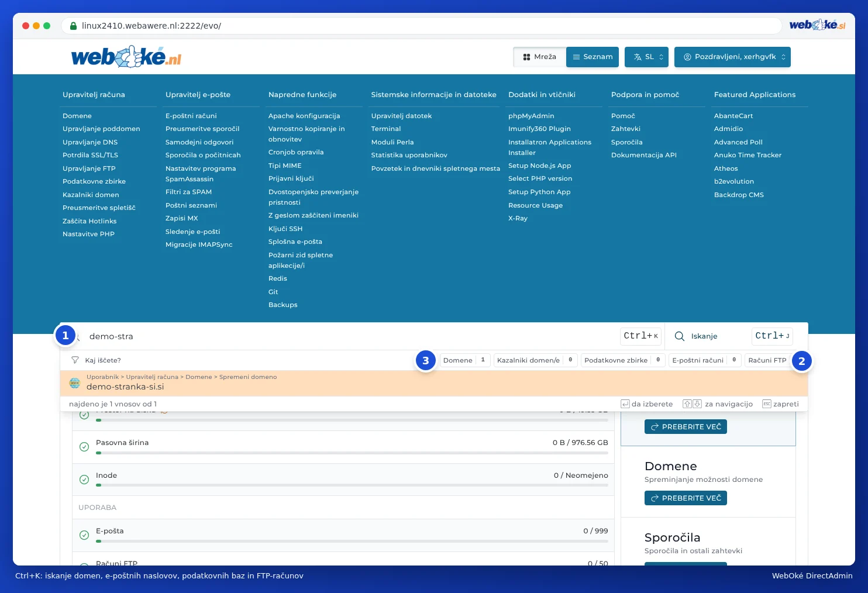Viewport: 868px width, 593px height.
Task: Click the WebOké logo in the header
Action: (x=126, y=57)
